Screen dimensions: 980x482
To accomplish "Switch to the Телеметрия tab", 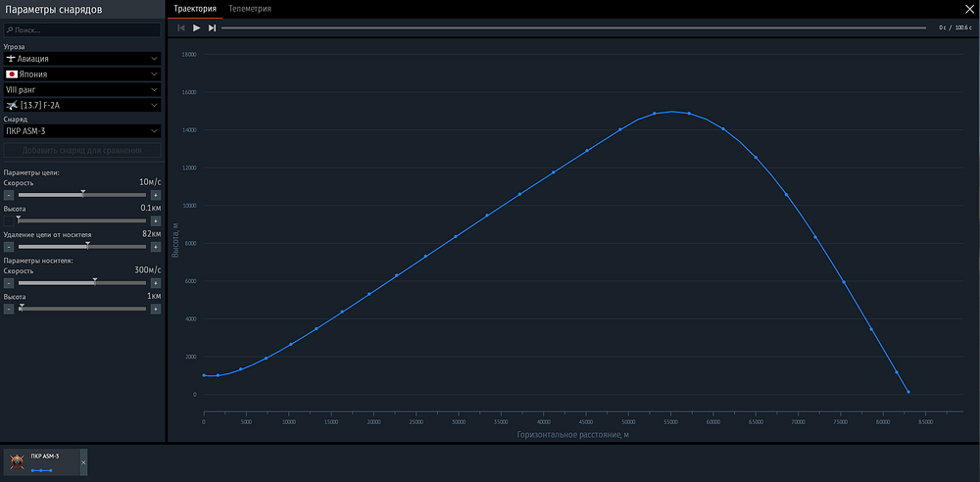I will click(x=250, y=9).
